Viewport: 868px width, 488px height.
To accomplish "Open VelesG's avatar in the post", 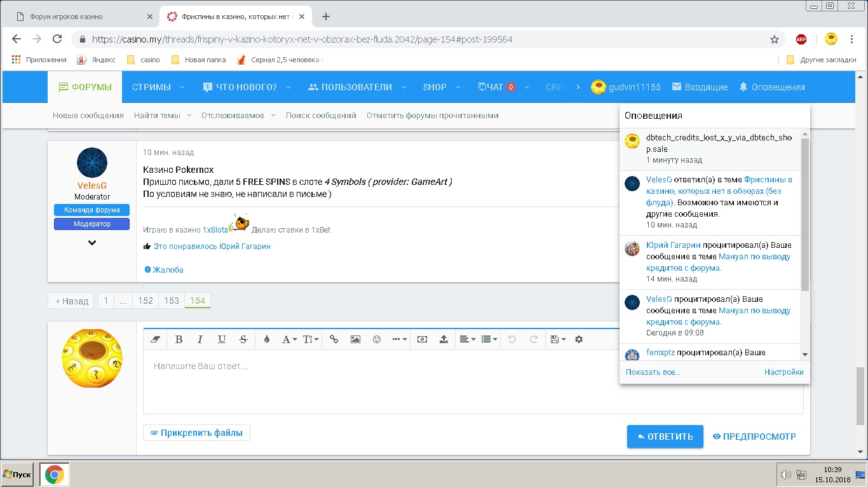I will pyautogui.click(x=92, y=163).
